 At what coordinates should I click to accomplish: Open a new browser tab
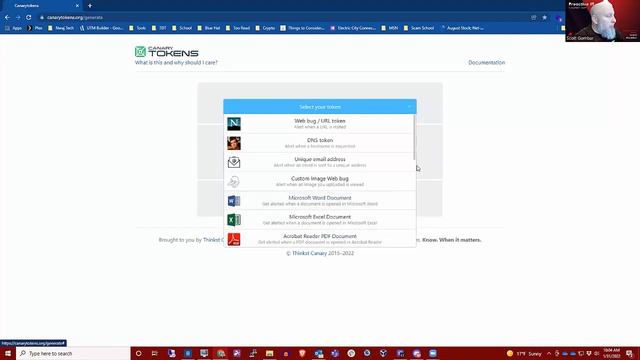coord(90,6)
